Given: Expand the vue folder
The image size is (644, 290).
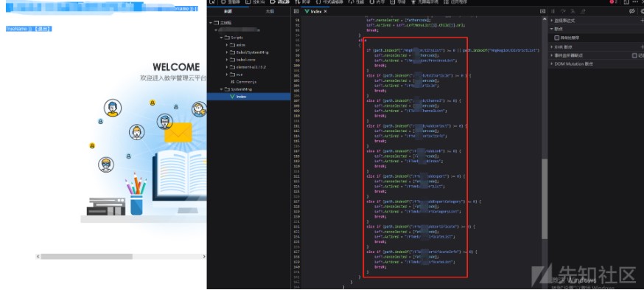Looking at the screenshot, I should point(226,75).
